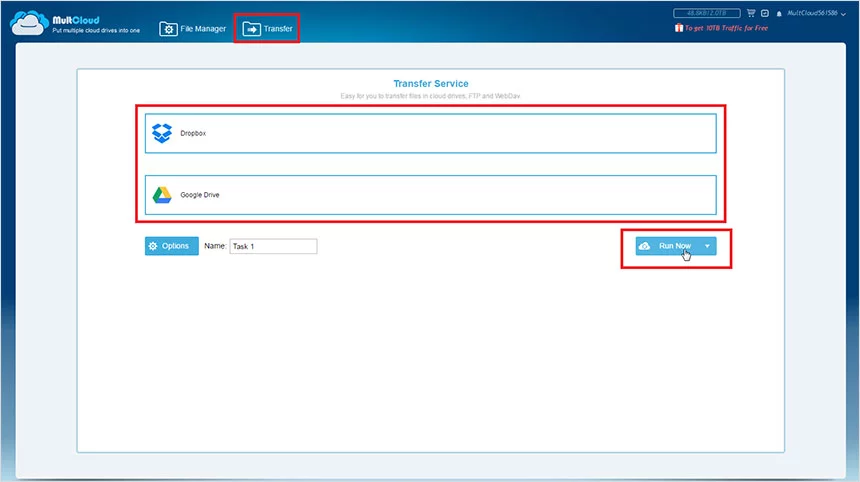Click the Transfer Service heading
The height and width of the screenshot is (482, 860).
[x=431, y=83]
